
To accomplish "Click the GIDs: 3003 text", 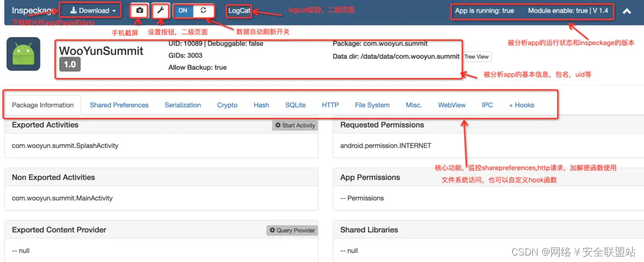I will [x=186, y=55].
